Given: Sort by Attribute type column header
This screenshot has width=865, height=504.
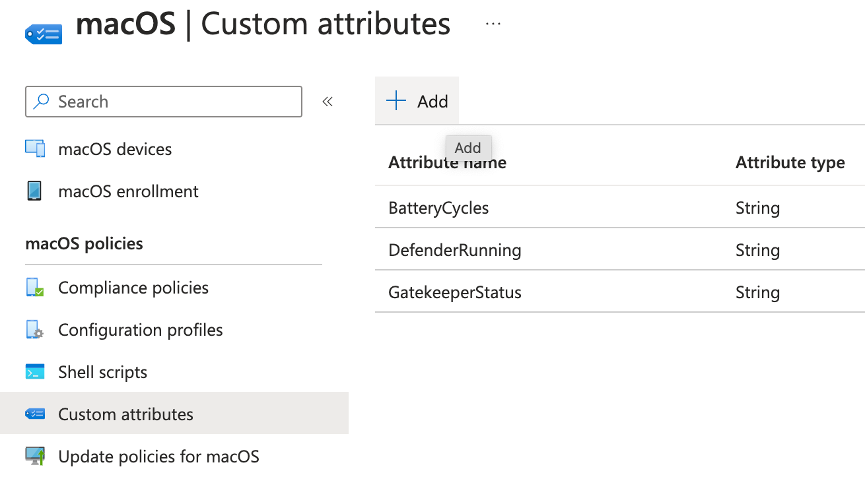Looking at the screenshot, I should coord(790,163).
